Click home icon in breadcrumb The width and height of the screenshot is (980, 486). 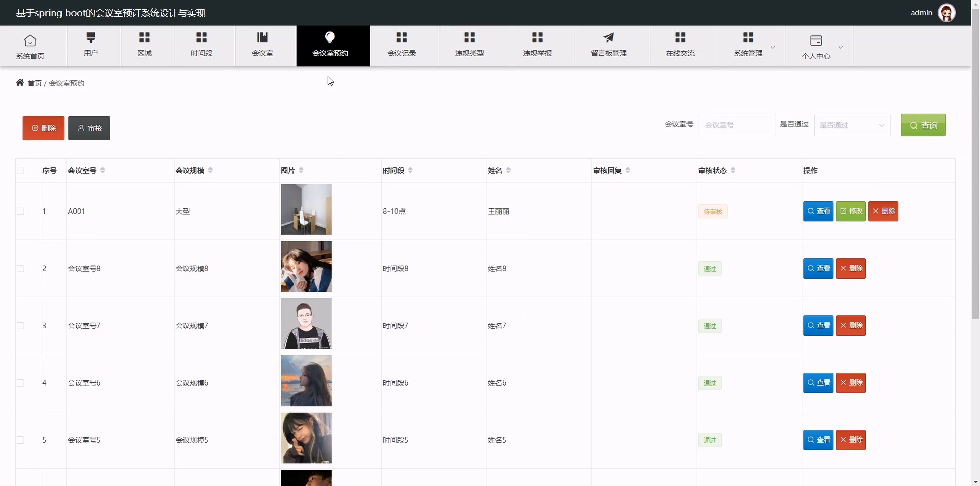click(x=20, y=83)
